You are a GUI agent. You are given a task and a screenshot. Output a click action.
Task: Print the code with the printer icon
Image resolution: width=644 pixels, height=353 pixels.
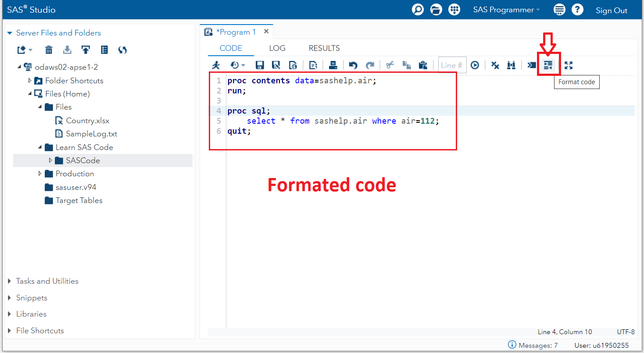(333, 65)
